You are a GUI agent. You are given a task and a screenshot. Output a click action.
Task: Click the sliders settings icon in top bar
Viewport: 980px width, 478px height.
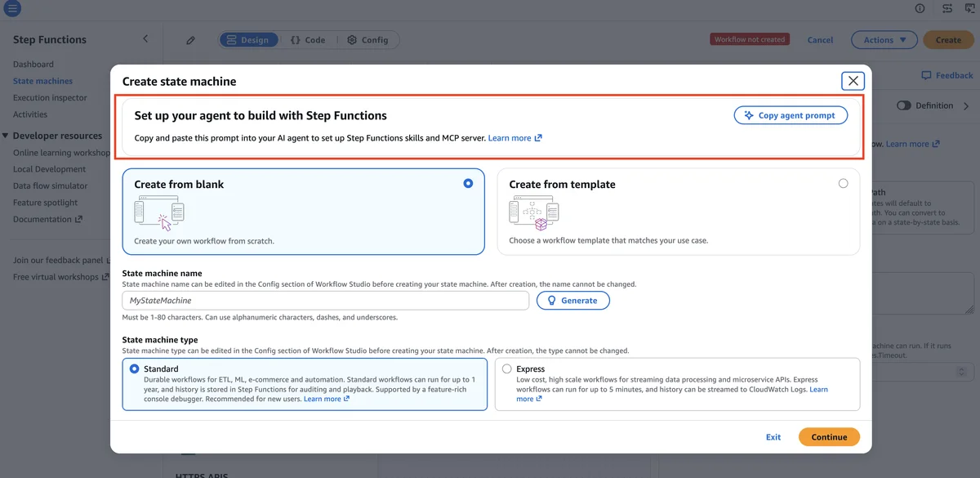[x=947, y=8]
